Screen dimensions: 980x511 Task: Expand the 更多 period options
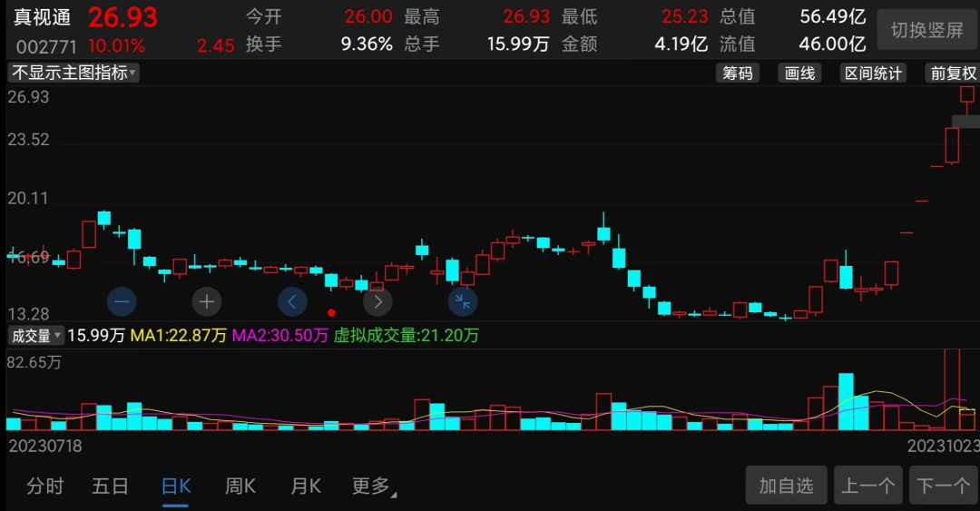374,486
